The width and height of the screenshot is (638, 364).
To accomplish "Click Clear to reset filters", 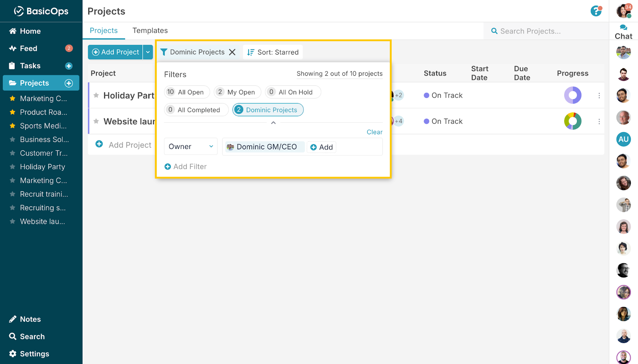I will pyautogui.click(x=374, y=132).
